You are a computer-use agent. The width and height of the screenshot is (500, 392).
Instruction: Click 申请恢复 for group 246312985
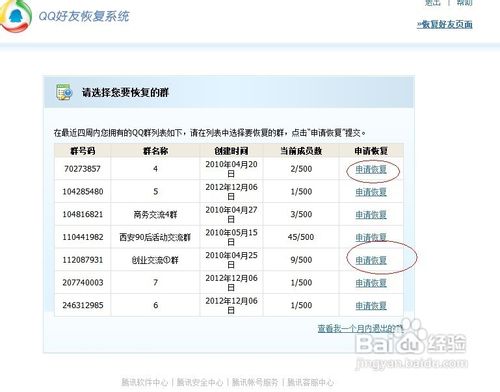click(x=371, y=306)
